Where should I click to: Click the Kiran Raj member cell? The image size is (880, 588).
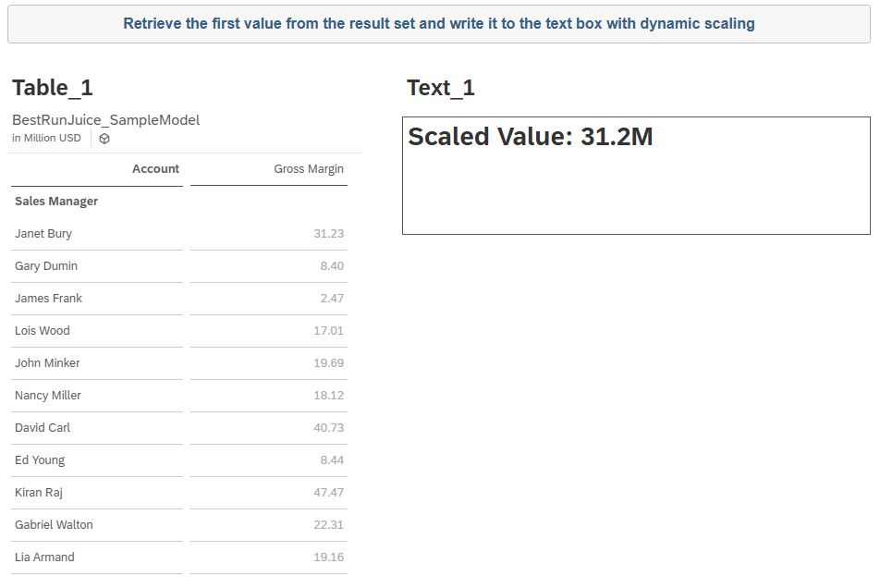(x=39, y=493)
